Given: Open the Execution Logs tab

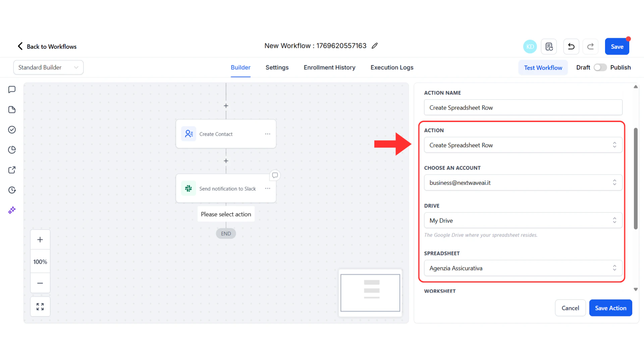Looking at the screenshot, I should click(x=392, y=67).
